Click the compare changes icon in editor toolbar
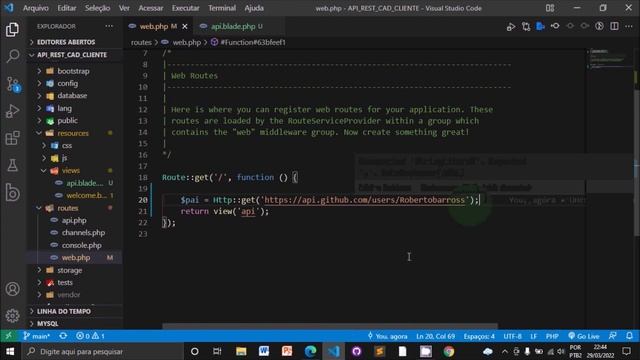The width and height of the screenshot is (640, 360). click(x=526, y=27)
